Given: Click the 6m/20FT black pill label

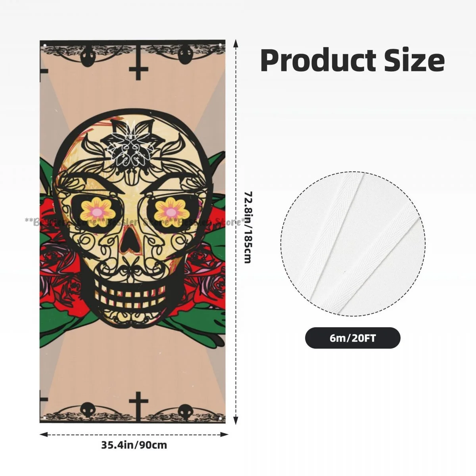Looking at the screenshot, I should (x=353, y=338).
